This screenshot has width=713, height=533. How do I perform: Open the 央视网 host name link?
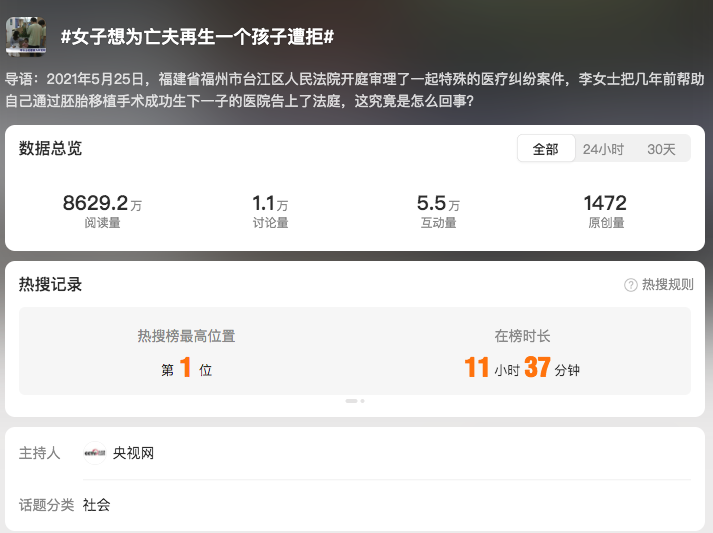[x=133, y=453]
